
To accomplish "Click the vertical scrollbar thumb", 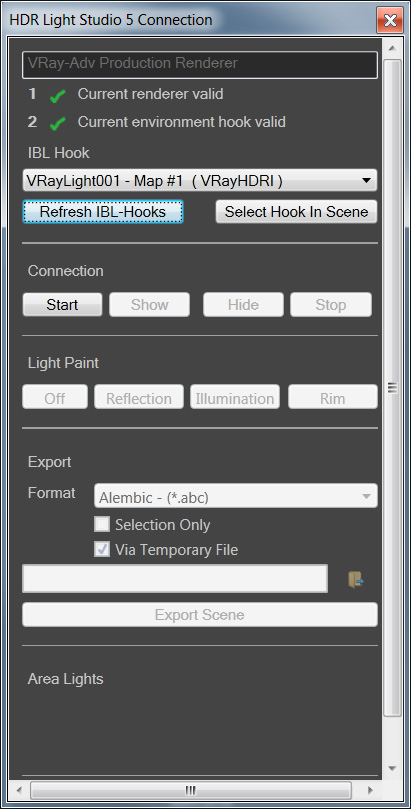I will [x=392, y=387].
